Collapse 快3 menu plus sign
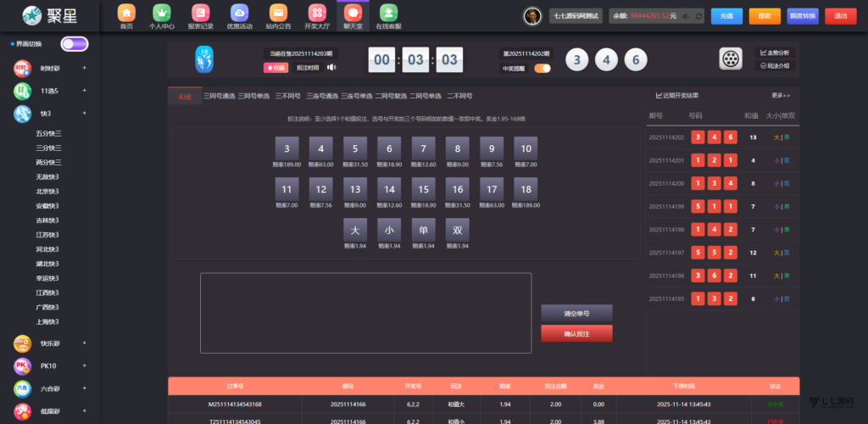The height and width of the screenshot is (424, 868). click(x=85, y=113)
